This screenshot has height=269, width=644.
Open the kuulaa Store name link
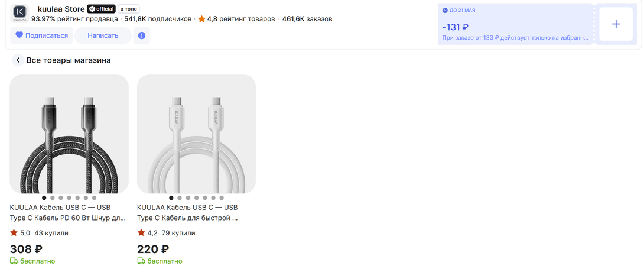(61, 9)
